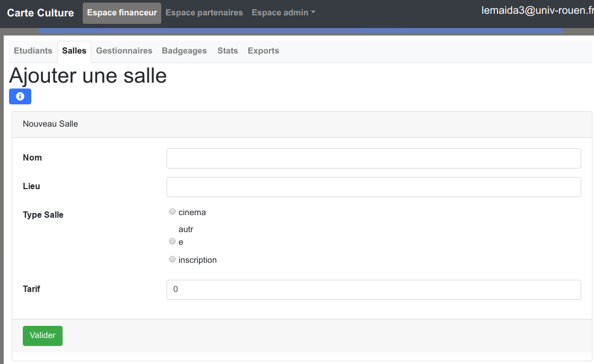Click the cinema option label text
This screenshot has width=594, height=364.
point(192,212)
